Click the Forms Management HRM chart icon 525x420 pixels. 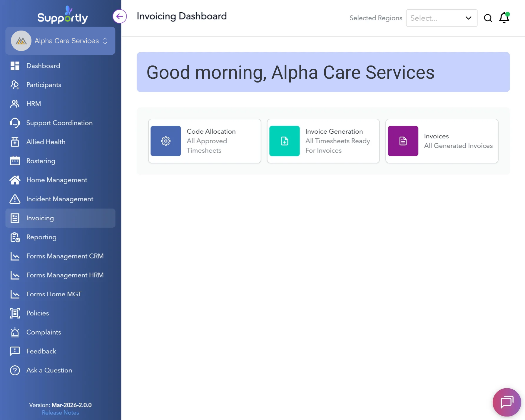click(15, 275)
